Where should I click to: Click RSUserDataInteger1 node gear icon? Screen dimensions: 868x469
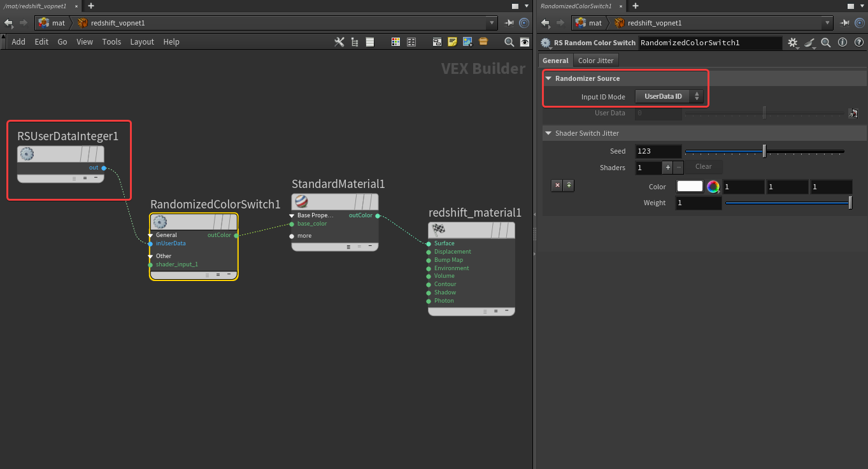pos(27,154)
